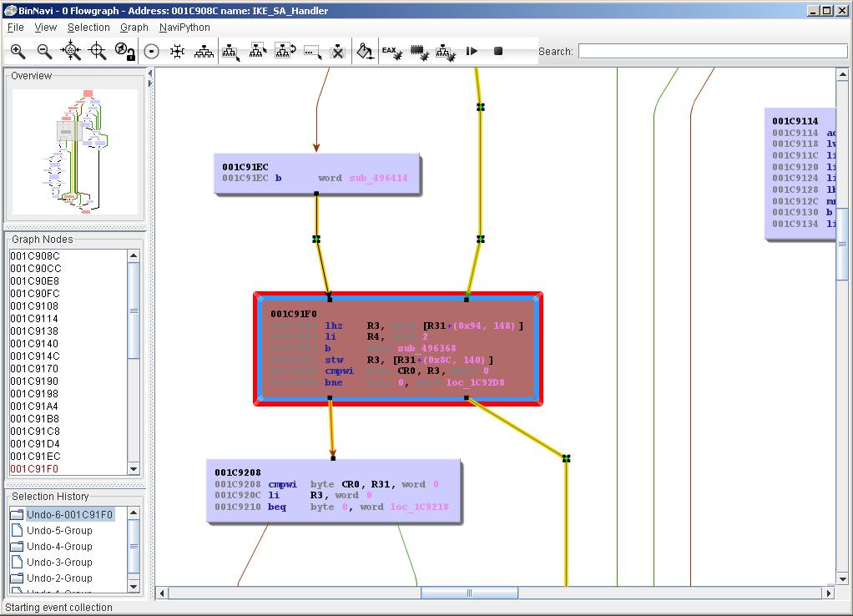The image size is (853, 616).
Task: Toggle the magnifying mode lock icon
Action: (x=125, y=51)
